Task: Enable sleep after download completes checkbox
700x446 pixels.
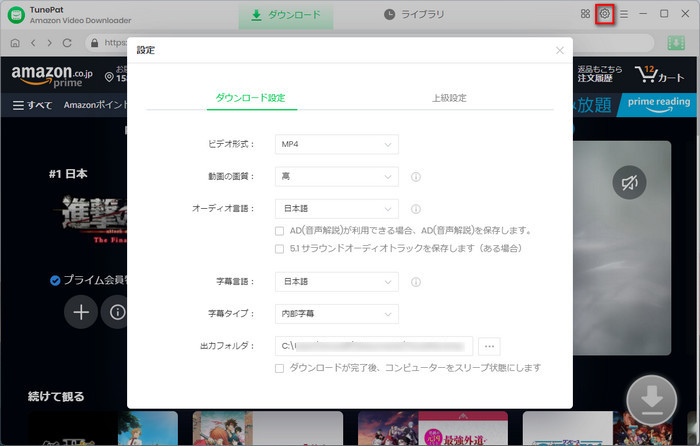Action: point(279,368)
